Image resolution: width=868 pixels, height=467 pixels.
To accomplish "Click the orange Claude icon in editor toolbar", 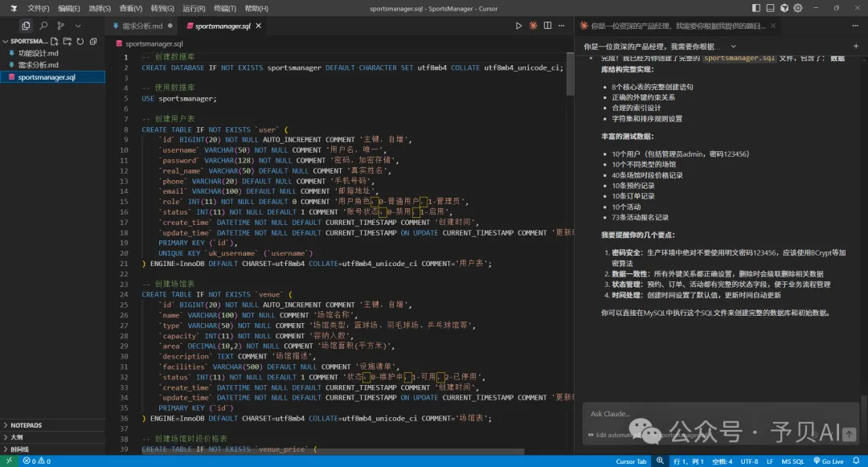I will [x=533, y=26].
